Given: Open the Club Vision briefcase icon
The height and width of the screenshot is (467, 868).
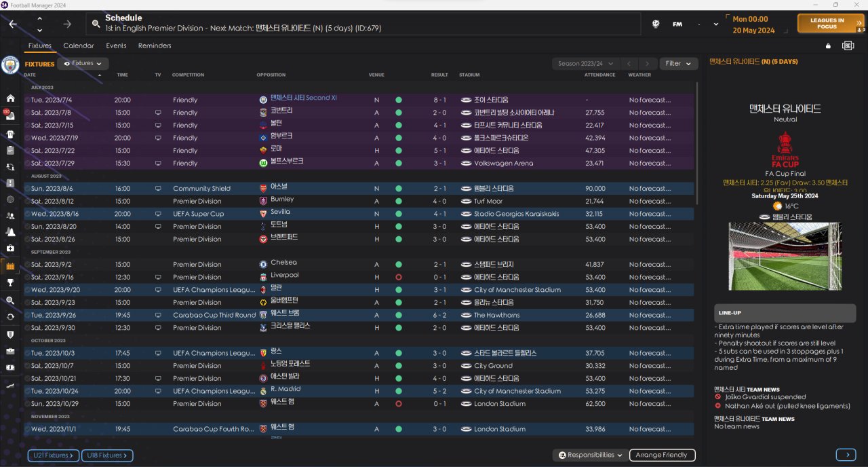Looking at the screenshot, I should [10, 352].
